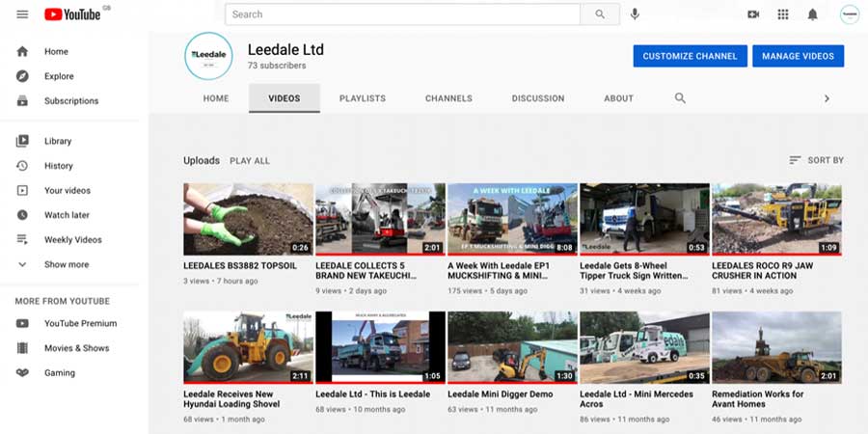Click the Customize Channel button
This screenshot has width=868, height=434.
click(690, 56)
